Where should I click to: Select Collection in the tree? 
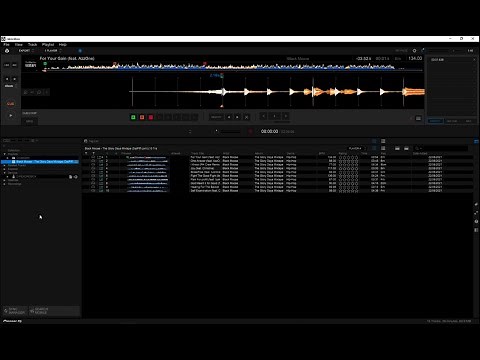click(14, 150)
